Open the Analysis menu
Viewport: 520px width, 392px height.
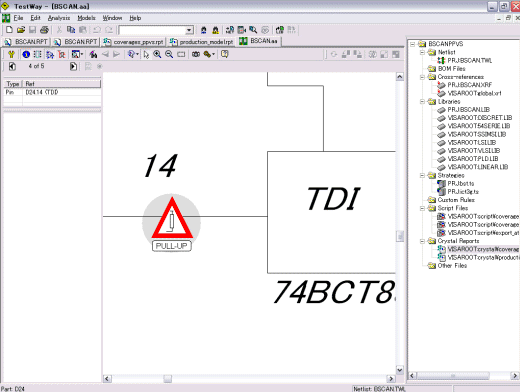[59, 18]
